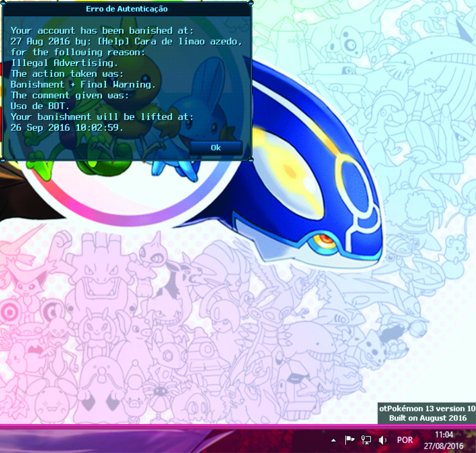Screen dimensions: 476x453
Task: Show hidden system tray icons arrow
Action: tap(334, 440)
